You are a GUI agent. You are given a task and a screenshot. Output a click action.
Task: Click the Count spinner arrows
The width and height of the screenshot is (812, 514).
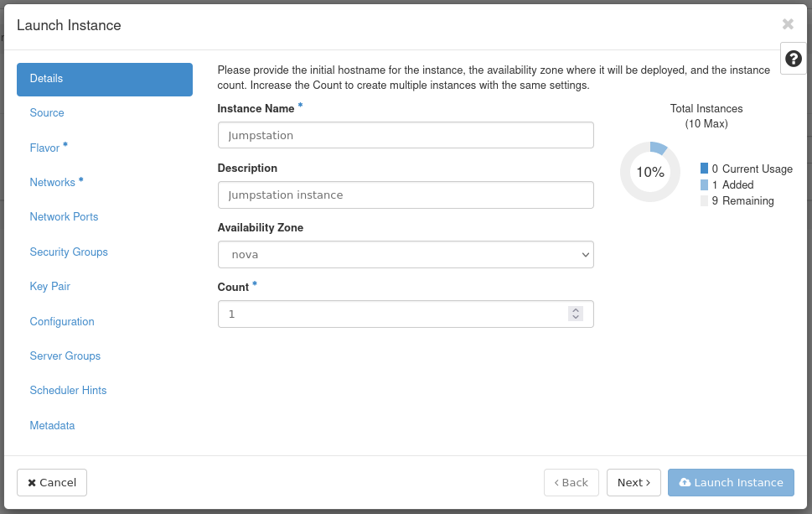click(x=575, y=314)
